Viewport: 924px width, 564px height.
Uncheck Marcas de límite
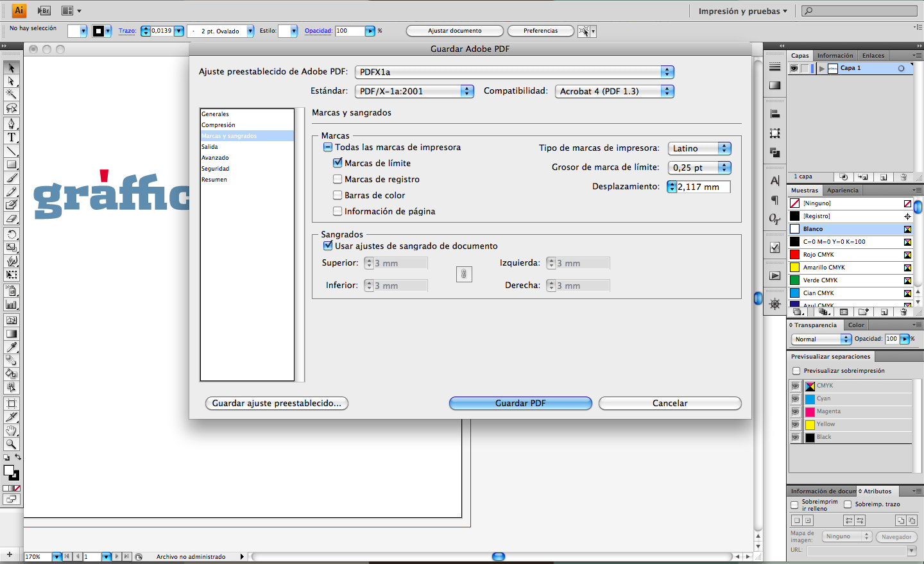click(338, 163)
